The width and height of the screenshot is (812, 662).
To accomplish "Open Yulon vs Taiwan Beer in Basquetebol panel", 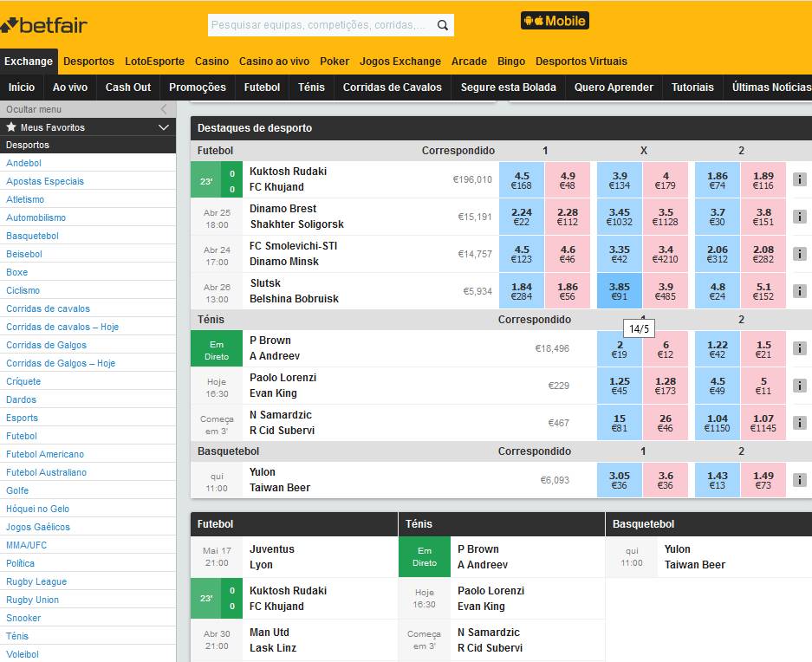I will (695, 557).
